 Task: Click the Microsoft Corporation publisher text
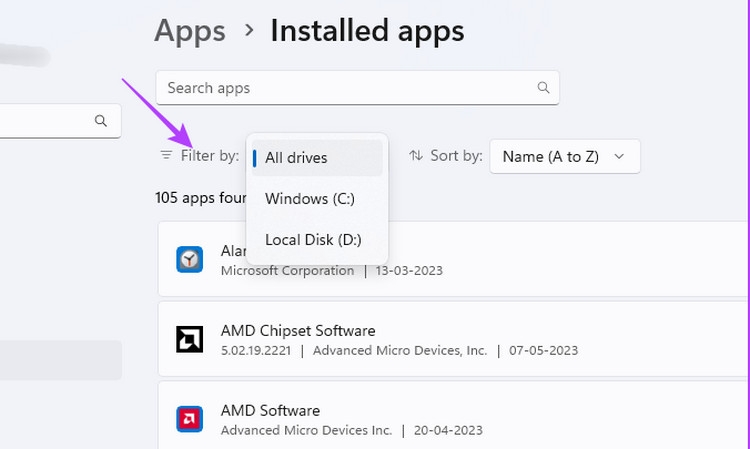point(287,270)
